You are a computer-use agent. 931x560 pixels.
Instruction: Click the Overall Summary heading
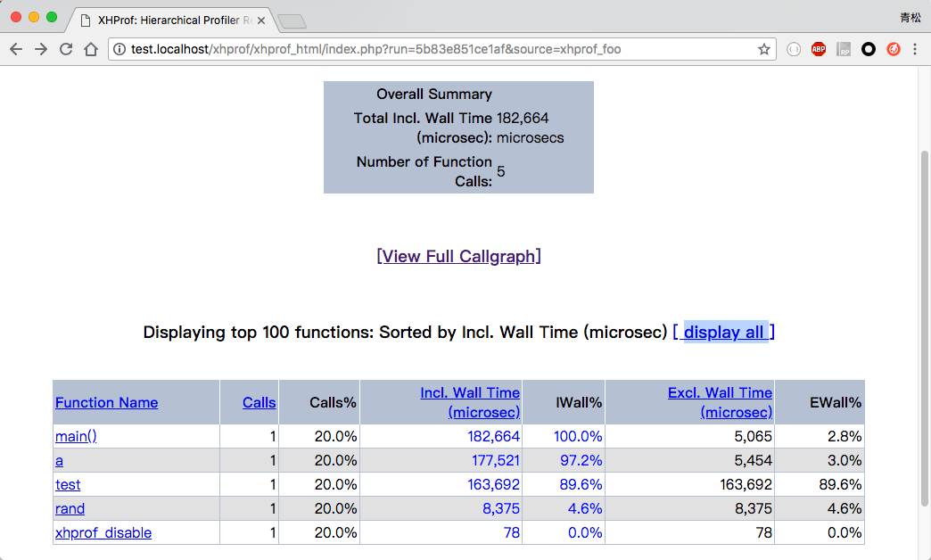[434, 94]
